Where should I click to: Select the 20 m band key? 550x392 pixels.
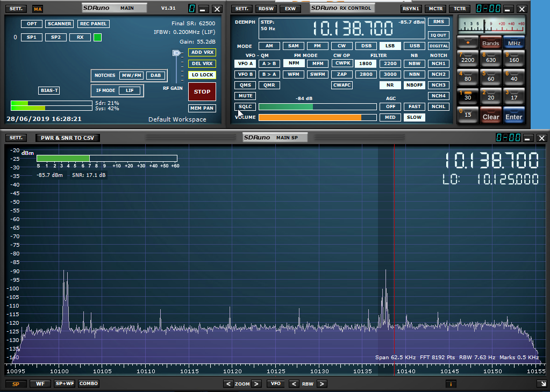tap(491, 96)
